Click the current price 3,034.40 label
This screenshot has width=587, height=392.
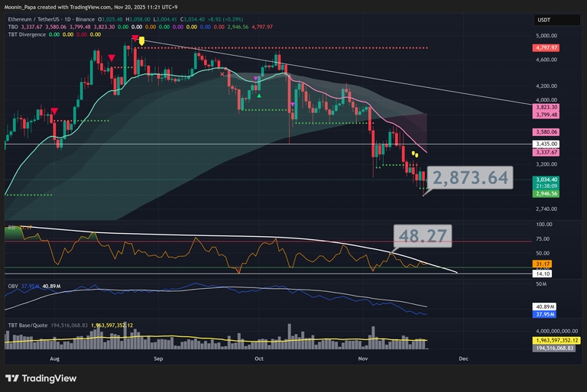point(546,180)
